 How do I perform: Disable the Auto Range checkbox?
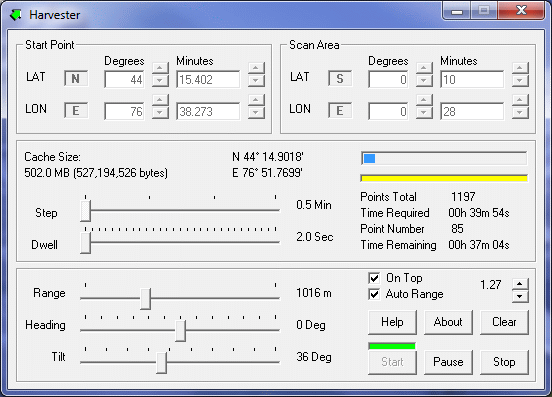pos(374,294)
